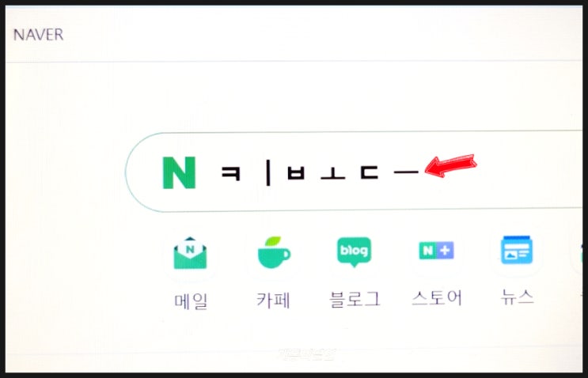Select the 뉴스 text label
This screenshot has height=378, width=588.
click(517, 297)
